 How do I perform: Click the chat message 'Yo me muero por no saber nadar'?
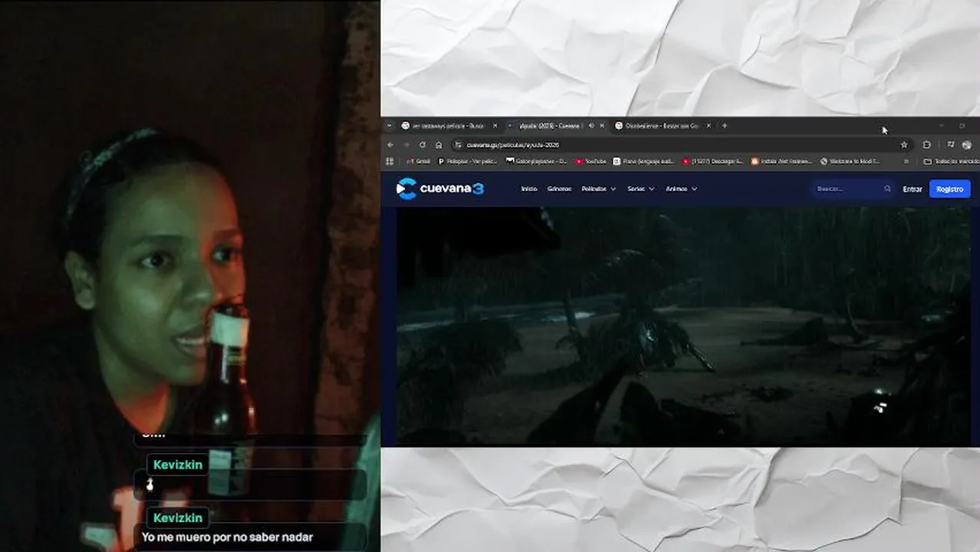coord(227,537)
